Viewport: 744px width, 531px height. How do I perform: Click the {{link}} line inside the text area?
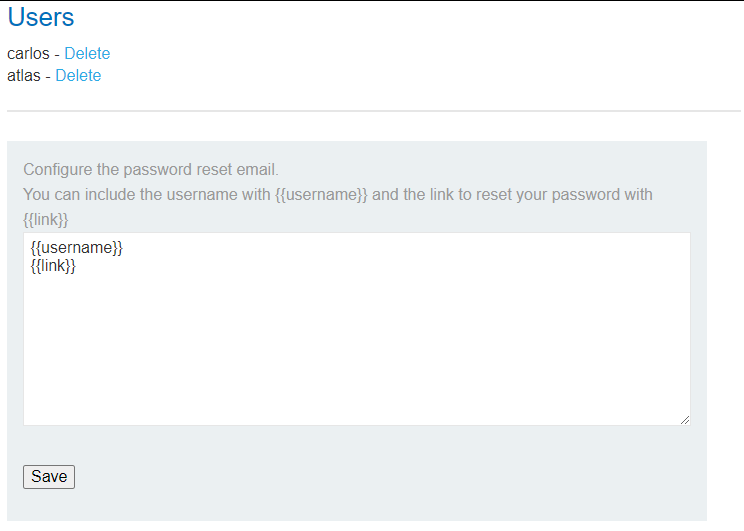click(x=54, y=266)
